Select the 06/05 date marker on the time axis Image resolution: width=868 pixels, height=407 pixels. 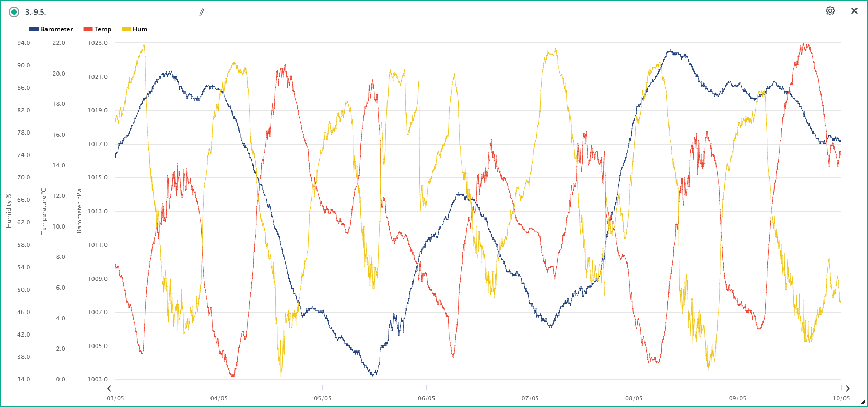(x=426, y=398)
